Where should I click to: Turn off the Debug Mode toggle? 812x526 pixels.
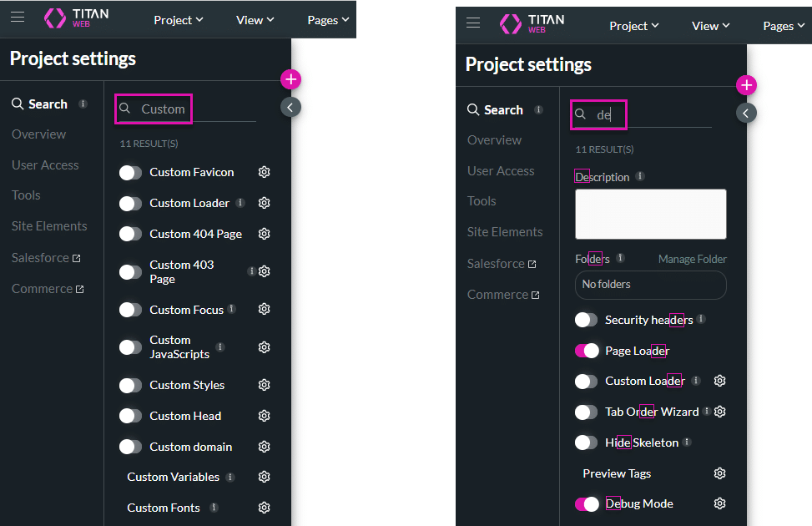point(587,504)
